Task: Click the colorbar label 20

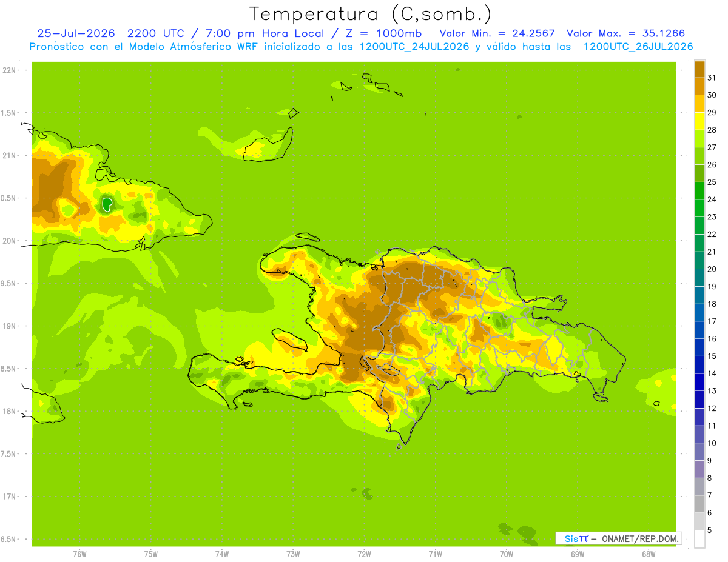Action: pos(712,269)
